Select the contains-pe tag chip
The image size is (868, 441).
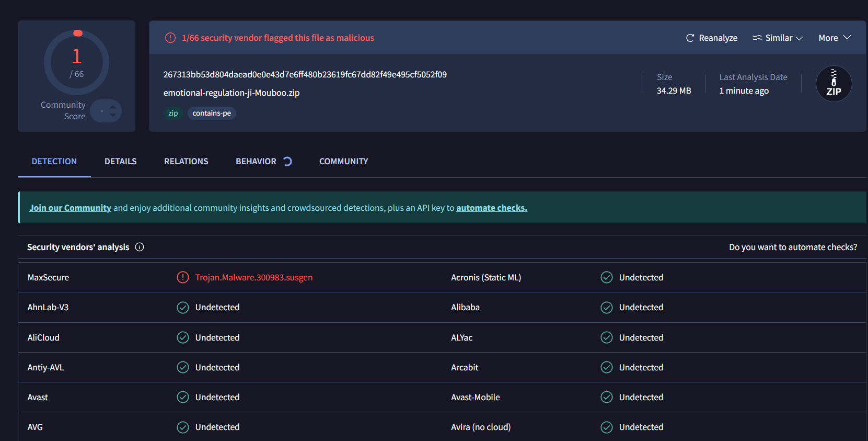212,113
